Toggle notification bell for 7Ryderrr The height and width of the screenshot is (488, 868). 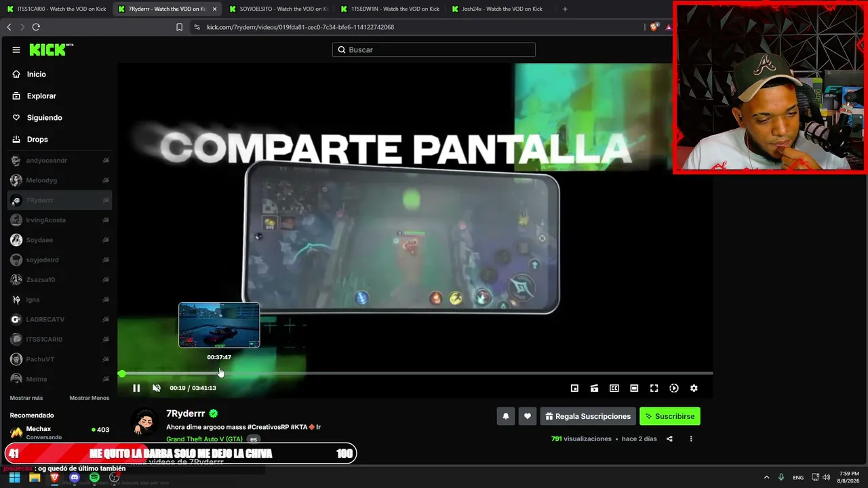(505, 416)
